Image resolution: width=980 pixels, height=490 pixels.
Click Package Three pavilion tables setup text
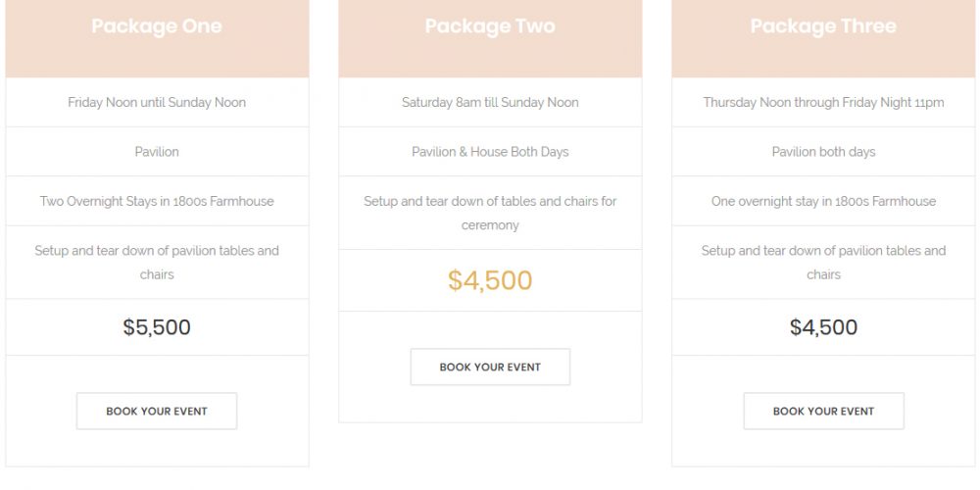823,263
